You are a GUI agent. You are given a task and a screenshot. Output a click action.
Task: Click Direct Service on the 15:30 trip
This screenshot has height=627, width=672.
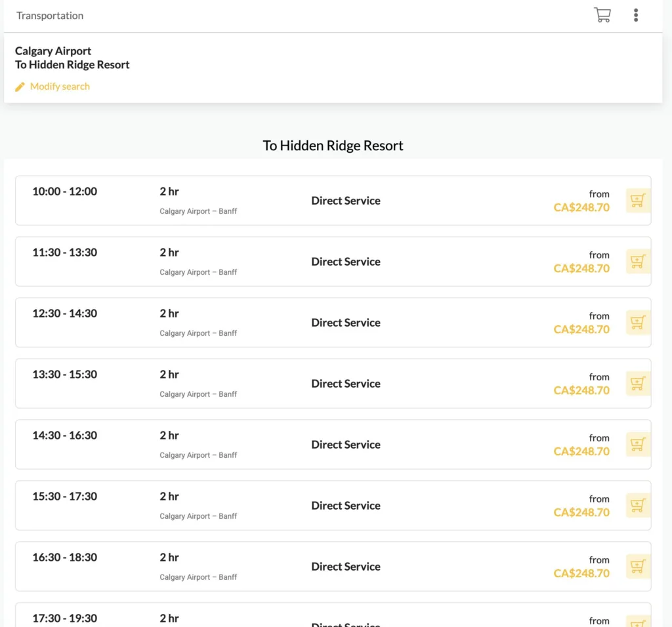tap(346, 506)
